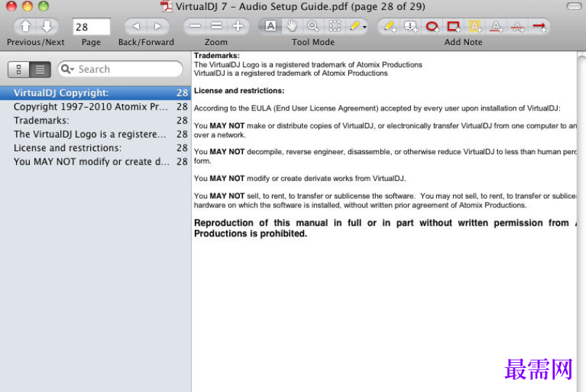Click the toolbar toggle pill button in title bar
The image size is (586, 392).
tap(574, 7)
